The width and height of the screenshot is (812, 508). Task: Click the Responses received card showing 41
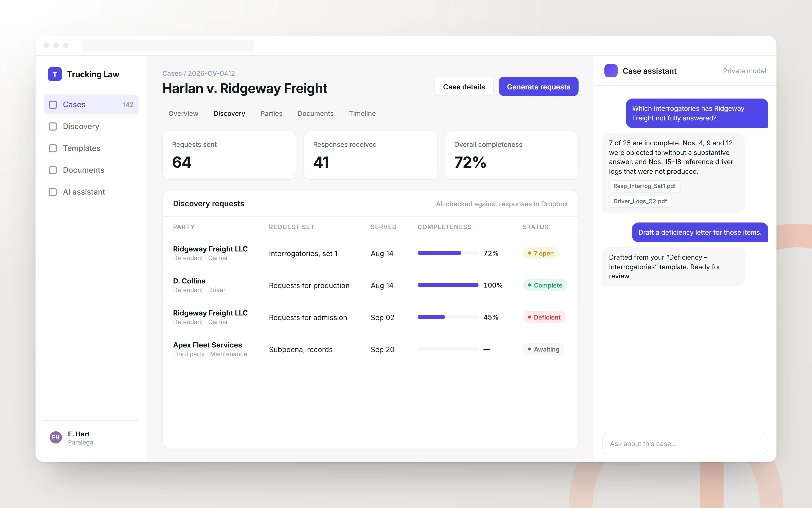(370, 155)
